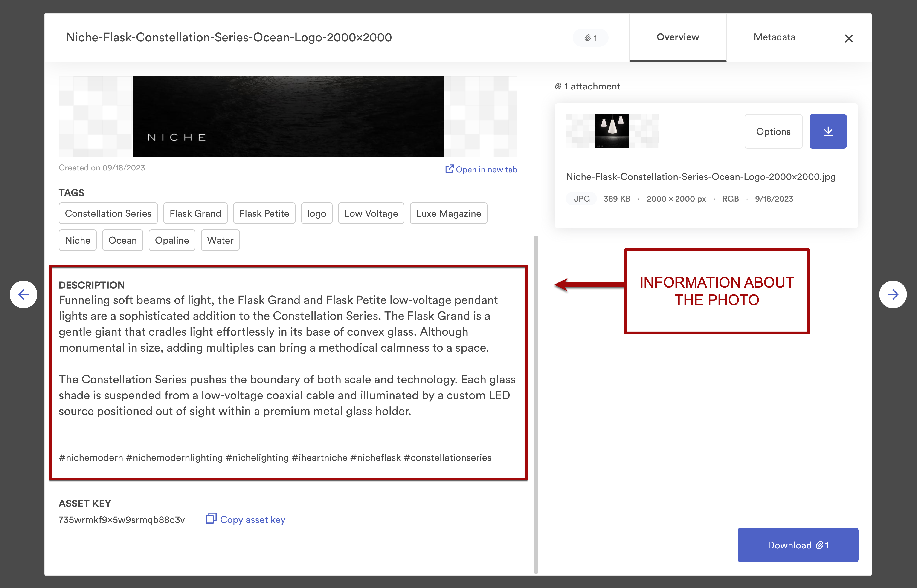Select the Water tag
The width and height of the screenshot is (917, 588).
220,240
